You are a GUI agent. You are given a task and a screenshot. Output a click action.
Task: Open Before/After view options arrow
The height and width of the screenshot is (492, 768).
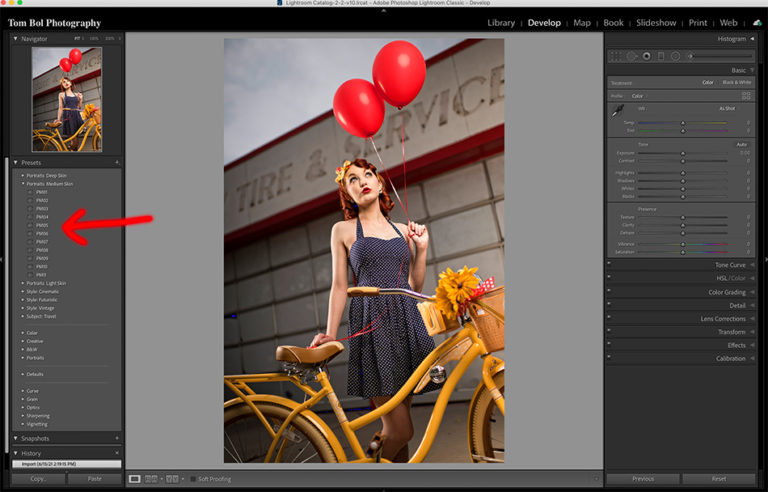162,479
